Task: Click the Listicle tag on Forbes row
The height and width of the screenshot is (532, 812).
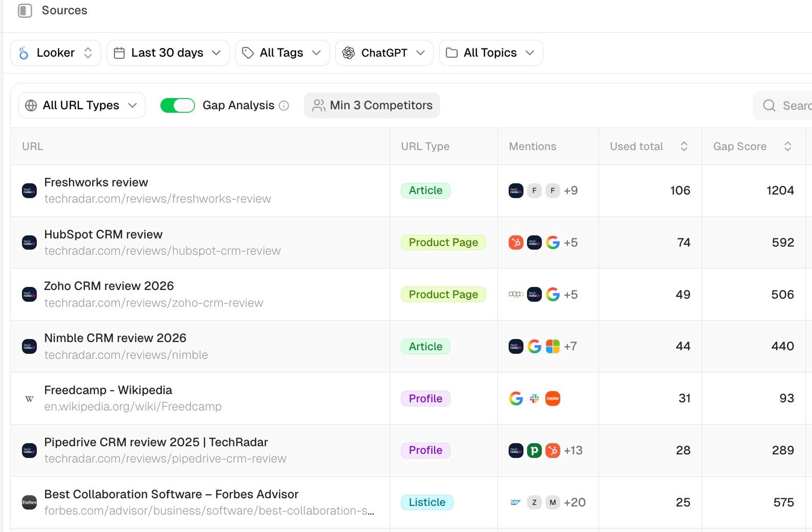Action: [427, 502]
